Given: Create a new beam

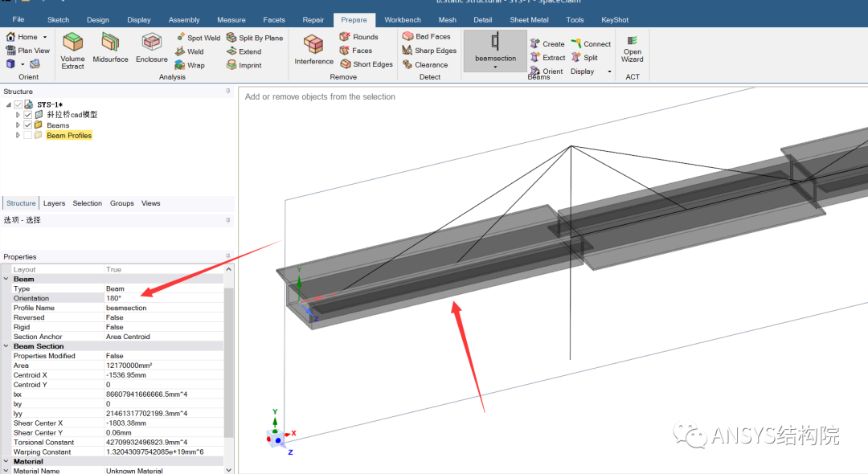Looking at the screenshot, I should [547, 43].
